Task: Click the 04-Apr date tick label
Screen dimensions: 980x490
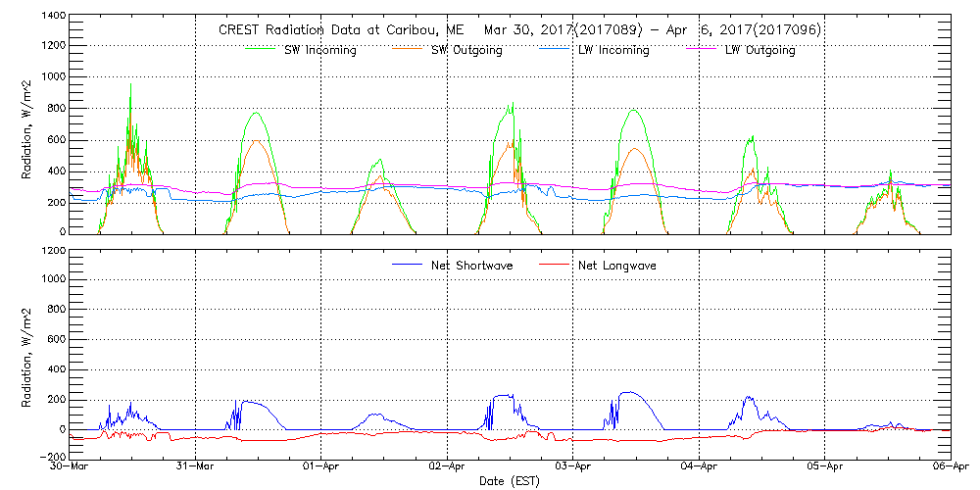Action: click(x=699, y=466)
